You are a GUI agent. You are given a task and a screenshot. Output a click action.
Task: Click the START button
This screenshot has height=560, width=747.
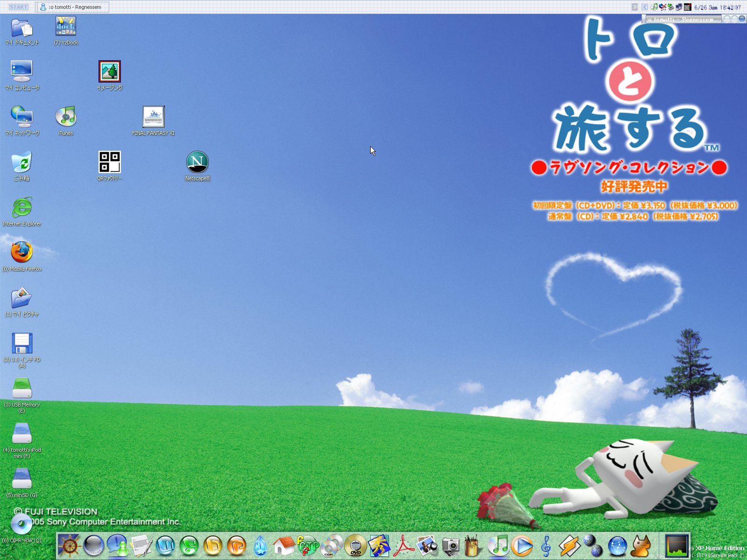point(19,7)
